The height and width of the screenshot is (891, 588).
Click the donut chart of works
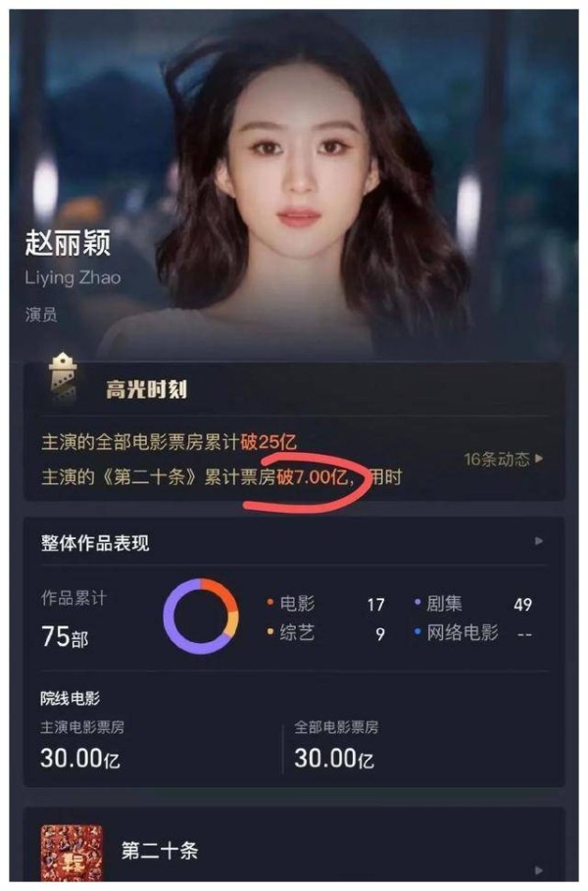[x=201, y=617]
